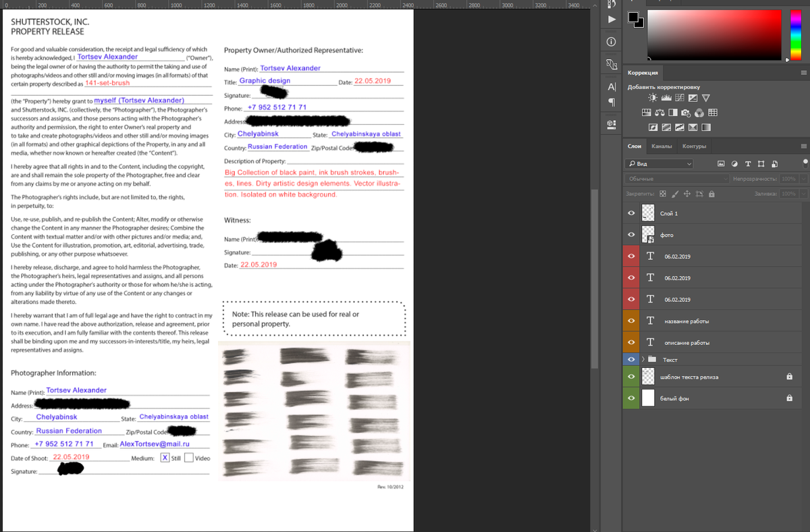Lock layer position icon

tap(686, 194)
